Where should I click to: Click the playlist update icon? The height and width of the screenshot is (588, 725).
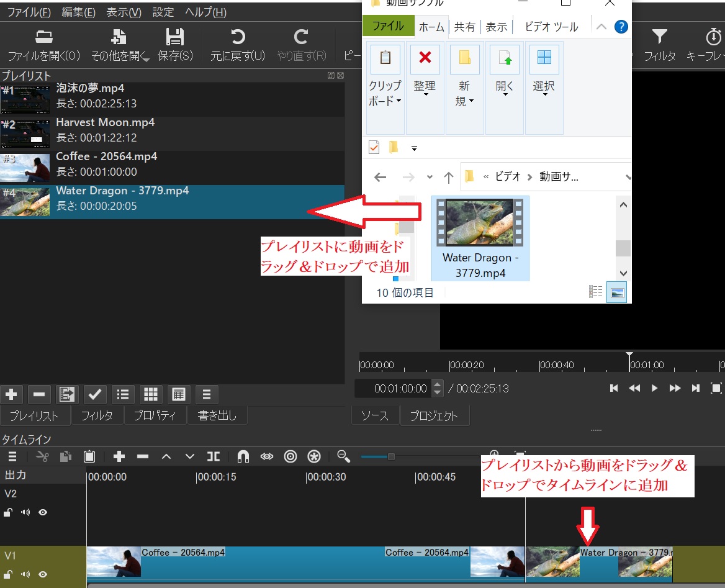click(x=67, y=394)
